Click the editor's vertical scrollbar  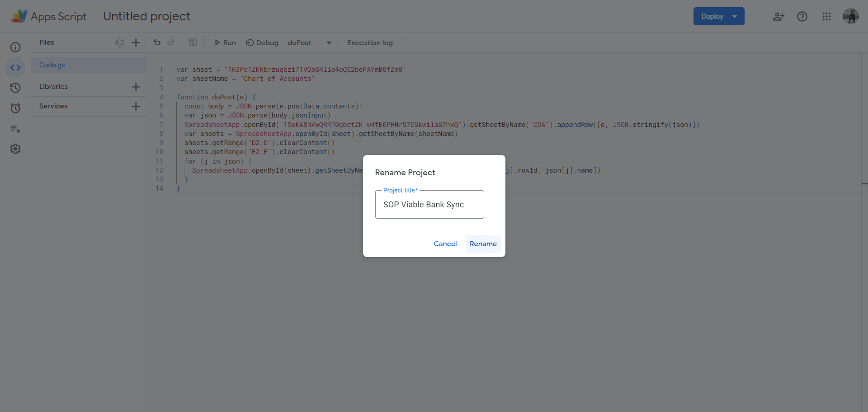[864, 232]
